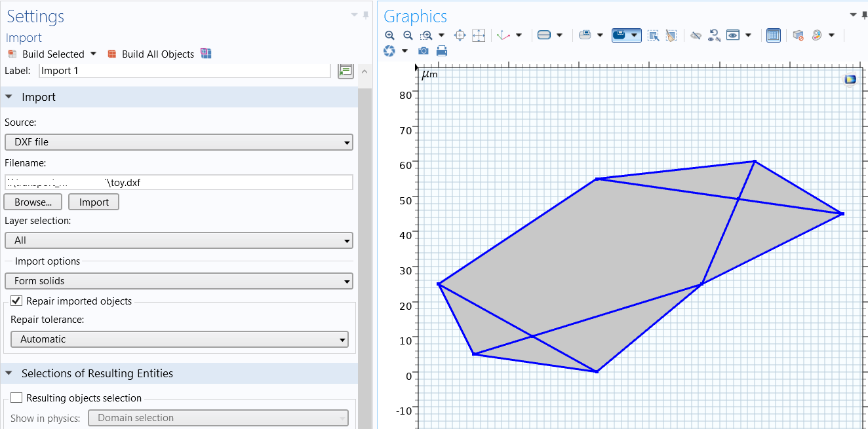The height and width of the screenshot is (429, 868).
Task: Click the camera image snapshot icon
Action: pos(424,50)
